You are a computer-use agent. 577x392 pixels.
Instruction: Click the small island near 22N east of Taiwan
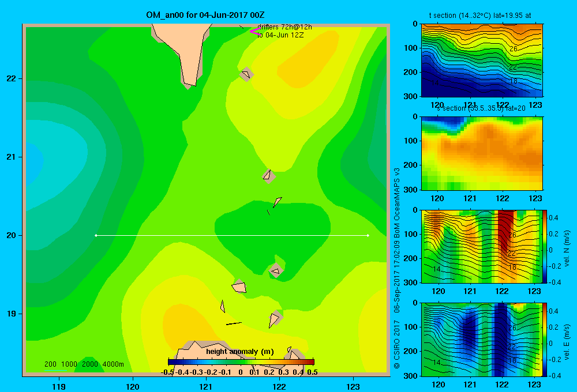(x=246, y=74)
